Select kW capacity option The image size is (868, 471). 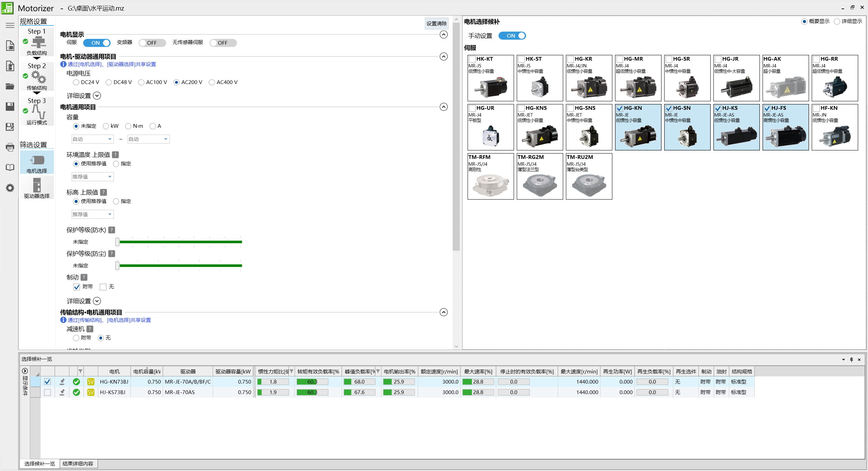106,126
